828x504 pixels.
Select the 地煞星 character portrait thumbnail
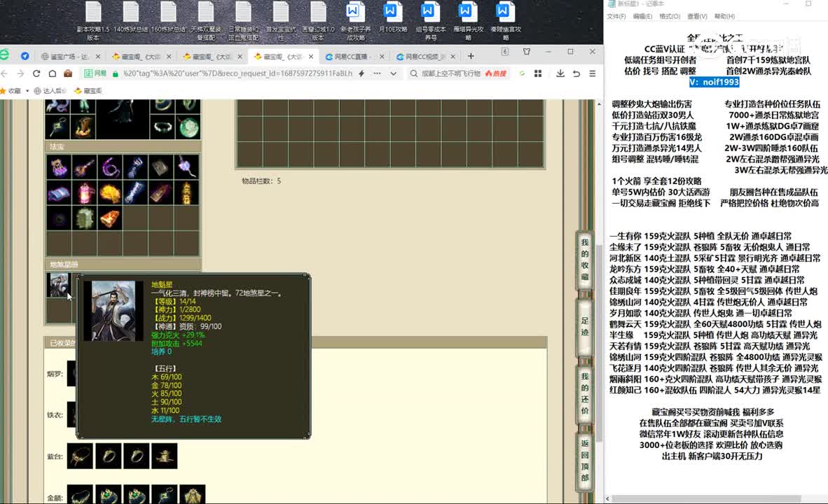coord(58,286)
